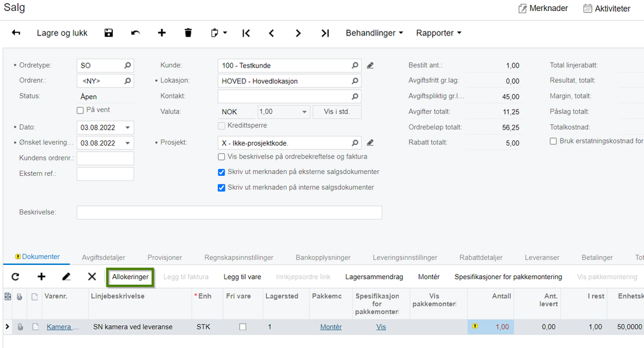Delete the order with trash icon
This screenshot has width=644, height=348.
188,33
